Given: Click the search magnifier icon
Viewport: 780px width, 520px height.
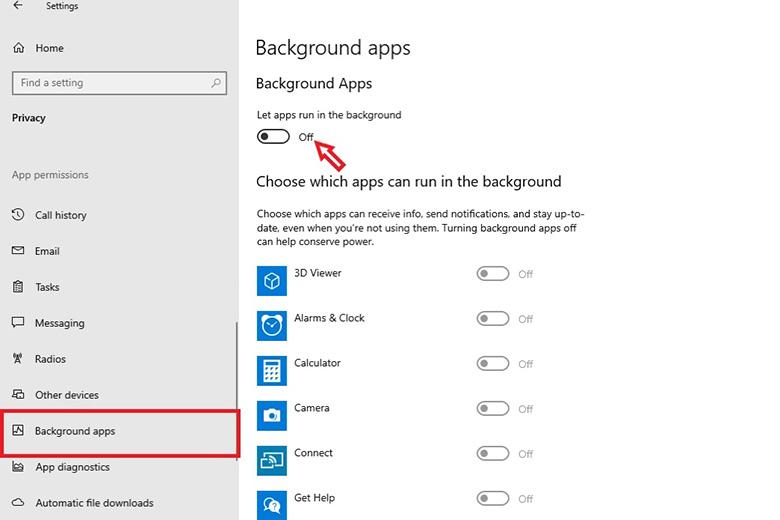Looking at the screenshot, I should (216, 83).
